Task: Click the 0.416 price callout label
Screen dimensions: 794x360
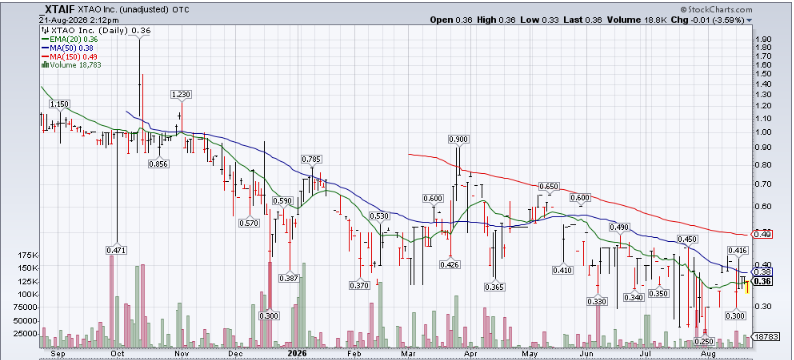Action: (737, 250)
